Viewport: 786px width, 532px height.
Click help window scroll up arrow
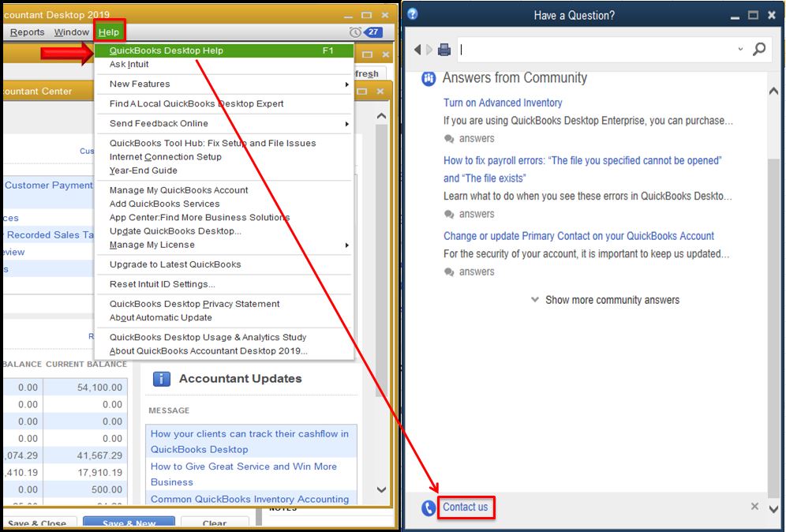[773, 91]
